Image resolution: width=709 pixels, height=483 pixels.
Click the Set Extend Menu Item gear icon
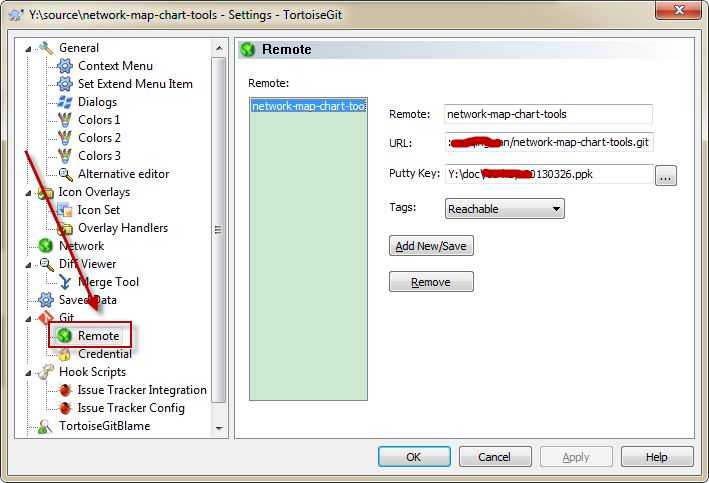(x=65, y=84)
